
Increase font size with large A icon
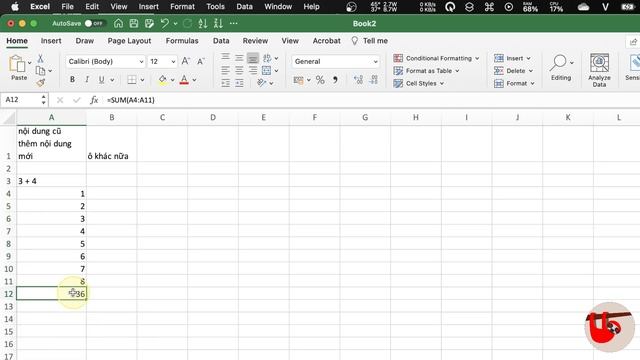tap(186, 61)
